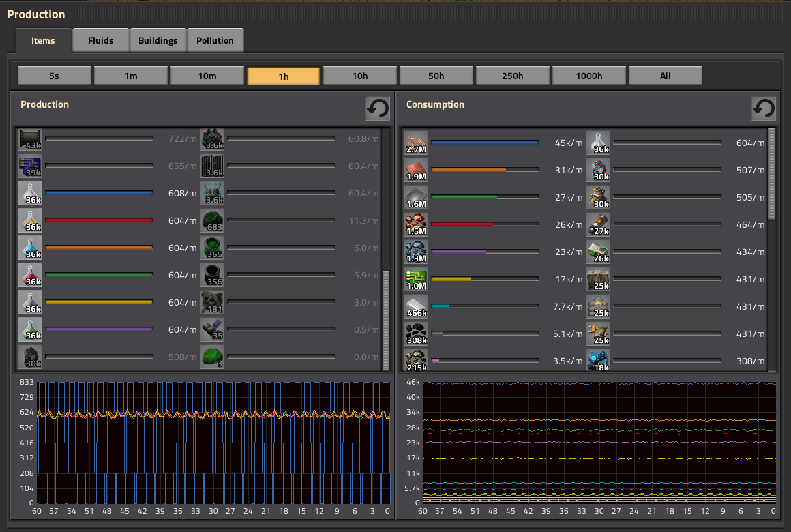Toggle copper cable in Consumption

(416, 143)
